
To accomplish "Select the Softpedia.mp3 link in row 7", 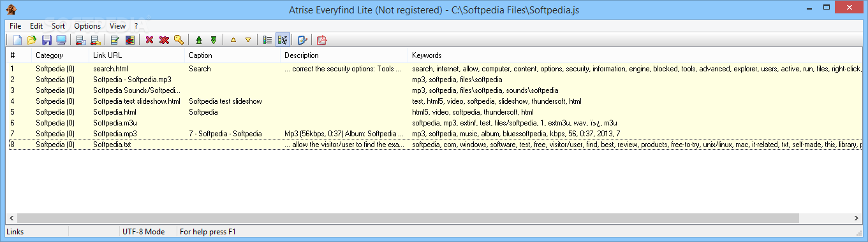I will [115, 134].
